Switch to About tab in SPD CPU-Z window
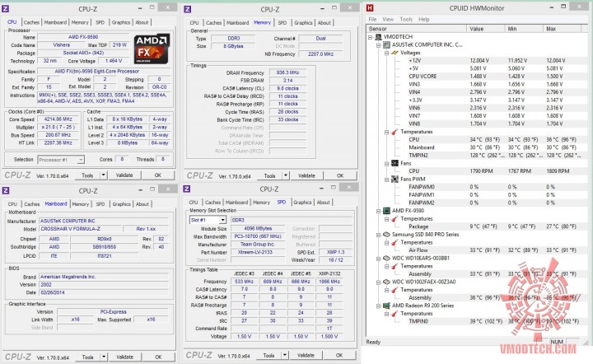The image size is (593, 364). 324,203
